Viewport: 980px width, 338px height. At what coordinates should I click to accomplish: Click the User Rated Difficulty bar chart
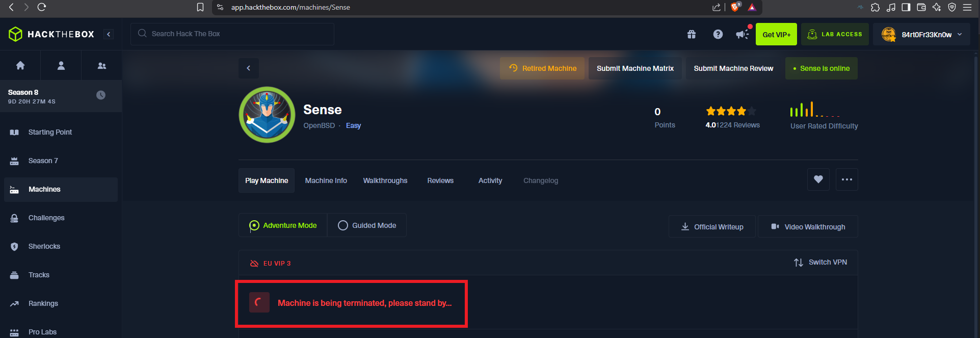(815, 110)
